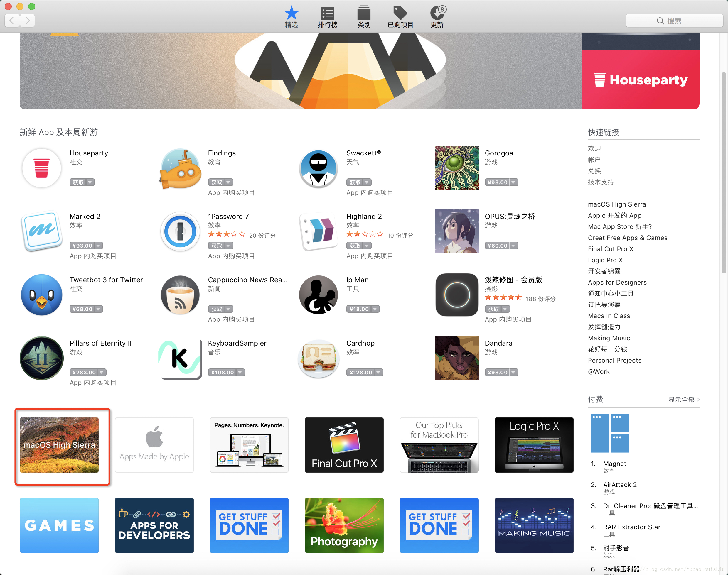The width and height of the screenshot is (728, 575).
Task: Open the Macs In Class quick link
Action: pyautogui.click(x=609, y=316)
